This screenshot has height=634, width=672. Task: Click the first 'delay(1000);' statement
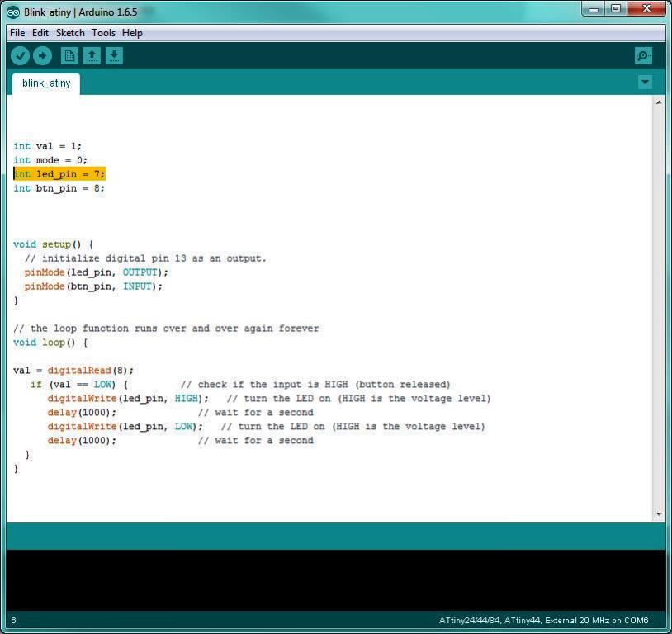[x=82, y=413]
